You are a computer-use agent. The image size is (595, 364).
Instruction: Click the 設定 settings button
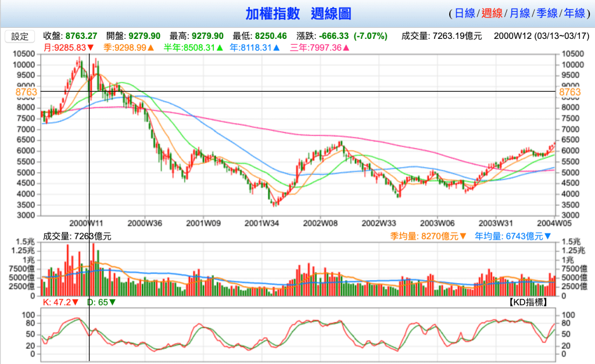(20, 36)
